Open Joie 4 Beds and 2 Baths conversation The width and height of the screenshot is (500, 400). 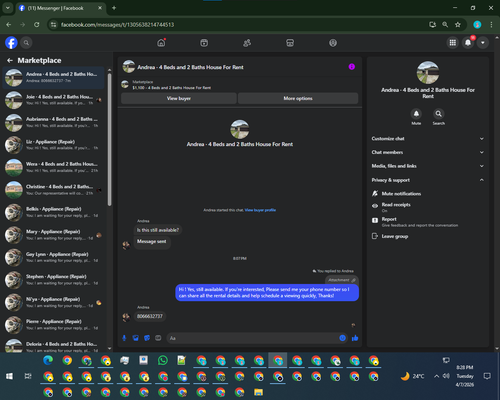pyautogui.click(x=53, y=100)
